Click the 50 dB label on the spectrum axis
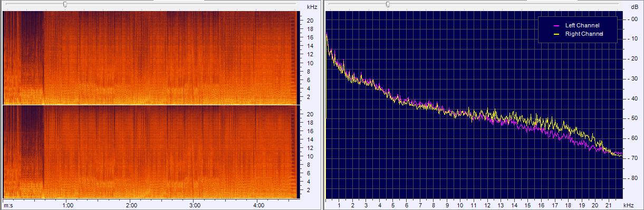Viewport: 644px width, 210px height. tap(633, 118)
